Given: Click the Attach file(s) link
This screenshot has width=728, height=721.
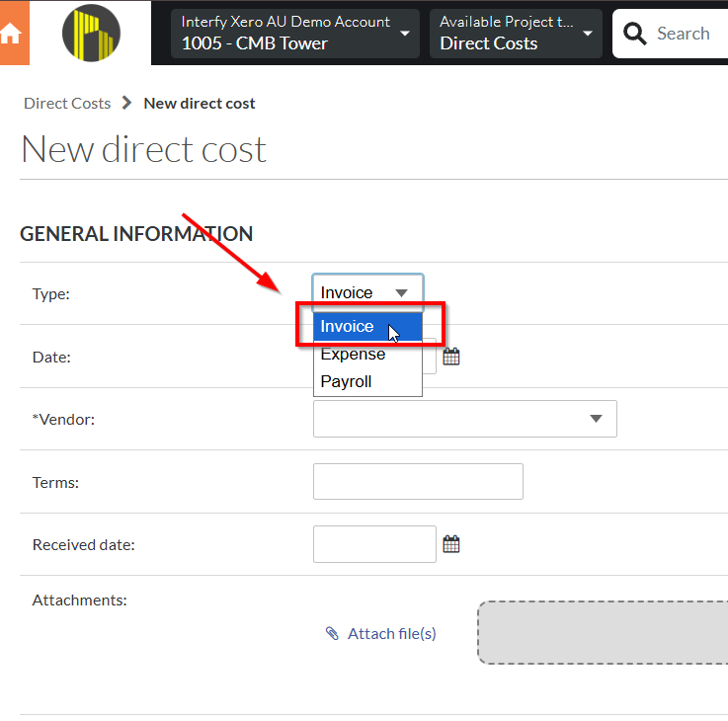Looking at the screenshot, I should 391,634.
